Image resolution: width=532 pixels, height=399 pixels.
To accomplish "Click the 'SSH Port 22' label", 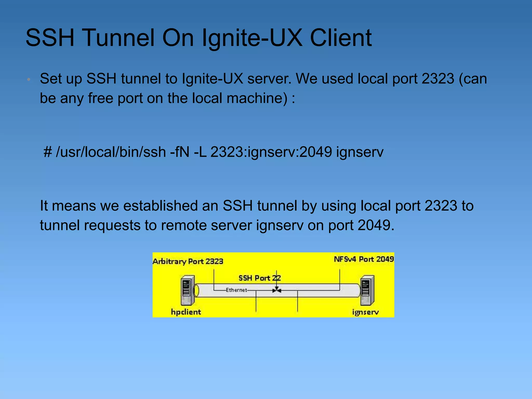I will pos(260,278).
